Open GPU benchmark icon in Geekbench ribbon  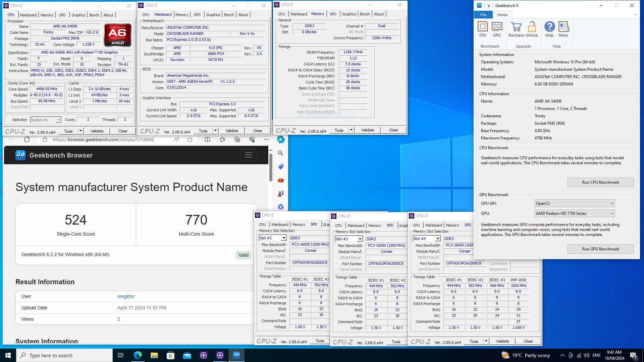[497, 29]
